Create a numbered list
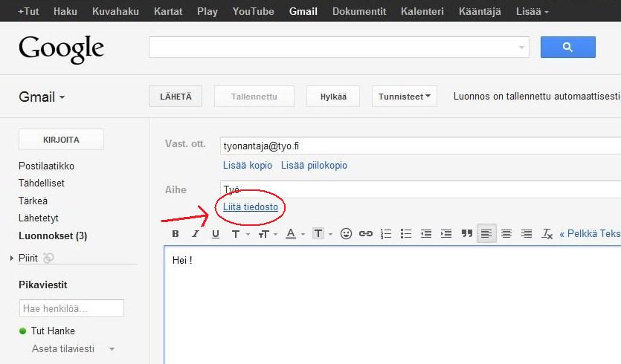 (386, 234)
